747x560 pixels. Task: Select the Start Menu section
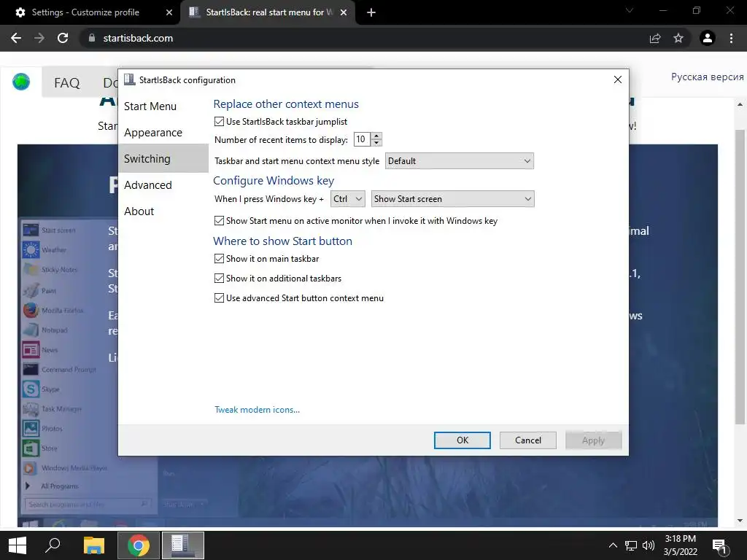163,106
